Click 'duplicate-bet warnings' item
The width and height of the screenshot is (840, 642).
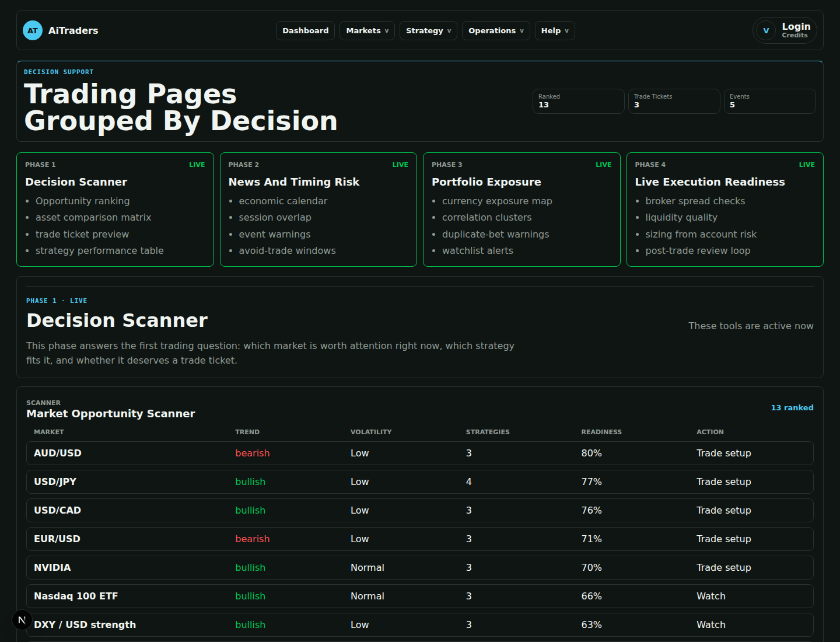(x=496, y=234)
